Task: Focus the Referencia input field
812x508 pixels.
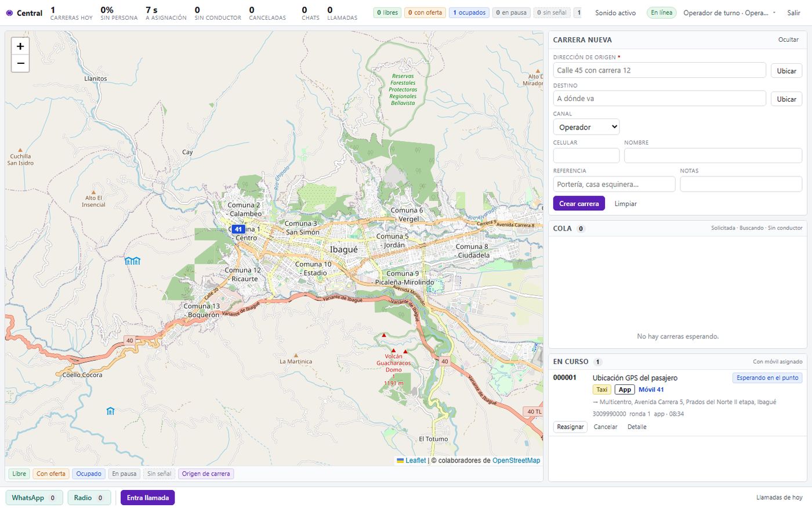Action: pyautogui.click(x=614, y=184)
